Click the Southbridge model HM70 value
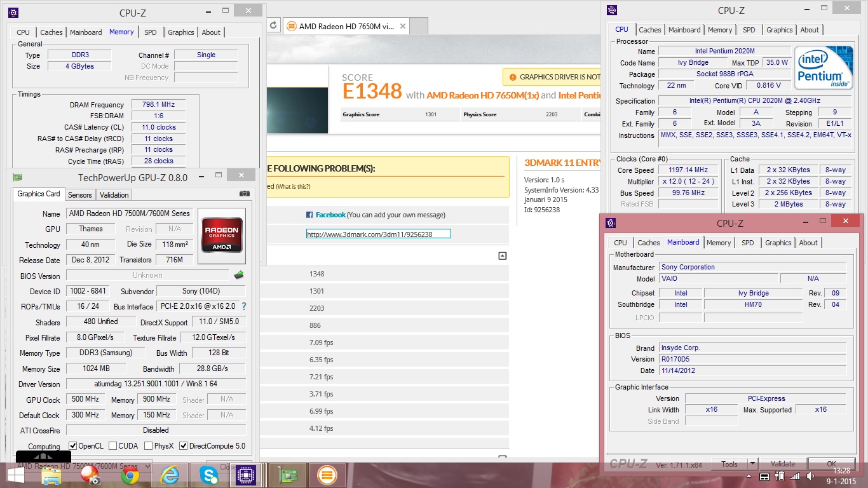 pyautogui.click(x=754, y=304)
